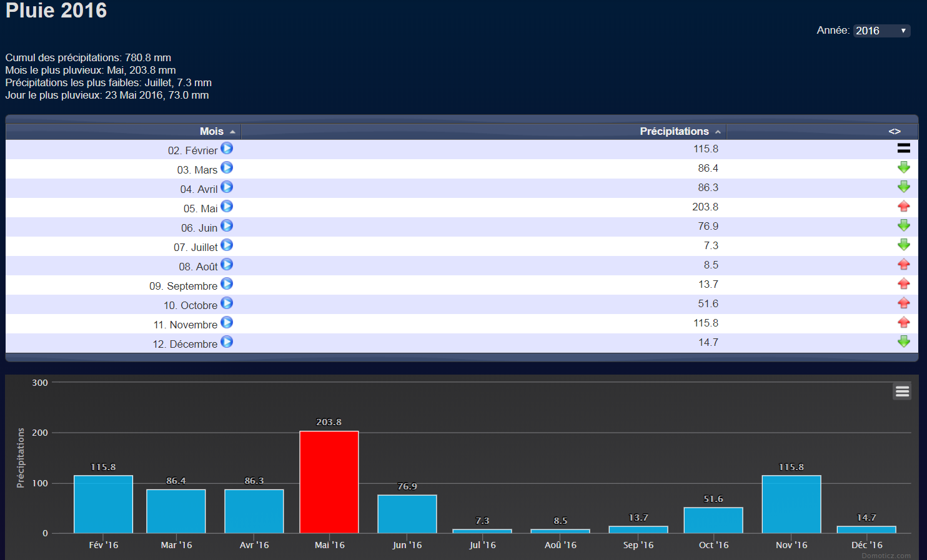Screen dimensions: 927x560
Task: Open the Juillet month detail arrow icon
Action: pos(227,245)
